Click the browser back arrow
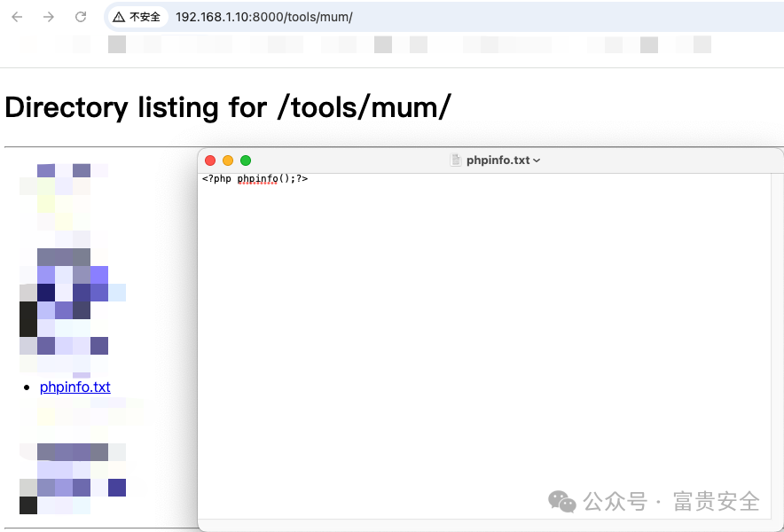This screenshot has height=532, width=784. pos(17,17)
